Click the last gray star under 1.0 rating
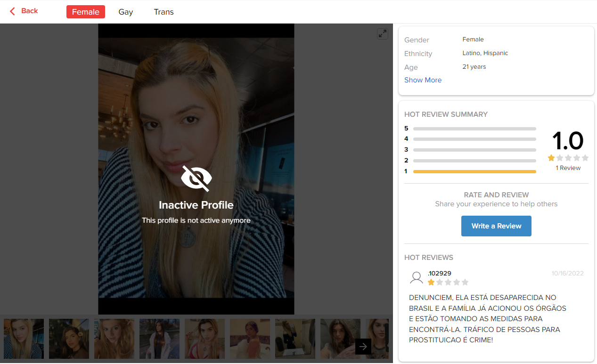Screen dimensions: 597x364 pyautogui.click(x=585, y=158)
